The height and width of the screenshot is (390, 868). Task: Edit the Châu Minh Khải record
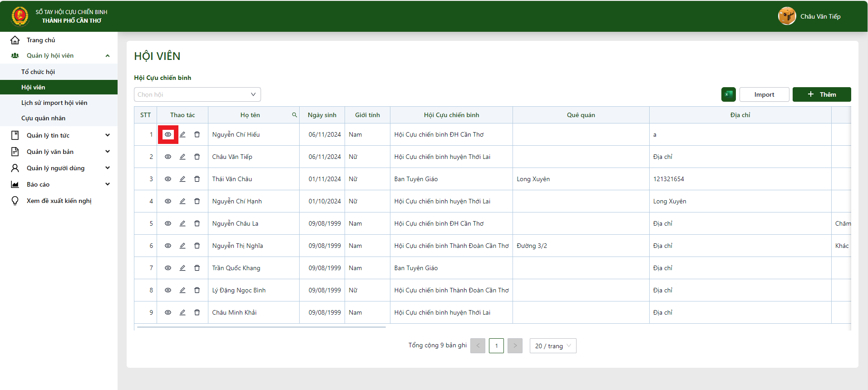point(182,312)
